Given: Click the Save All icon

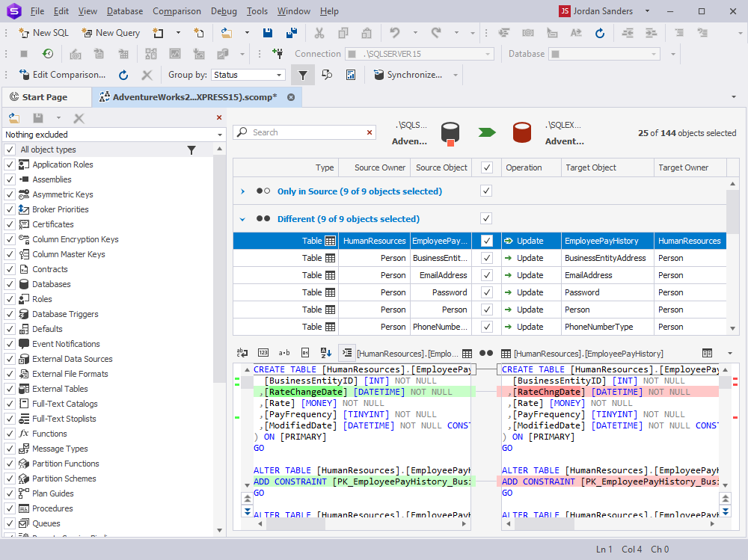Looking at the screenshot, I should [292, 33].
